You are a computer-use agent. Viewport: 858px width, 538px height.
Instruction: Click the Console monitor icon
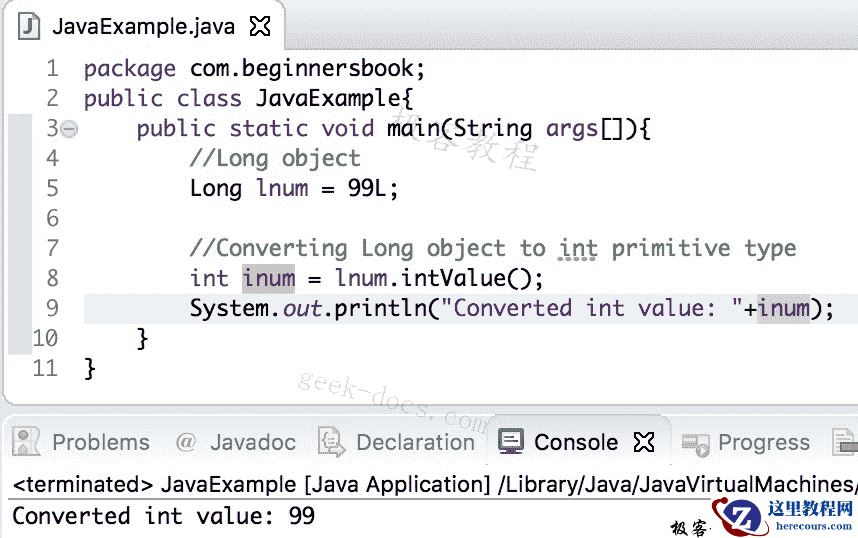tap(511, 441)
